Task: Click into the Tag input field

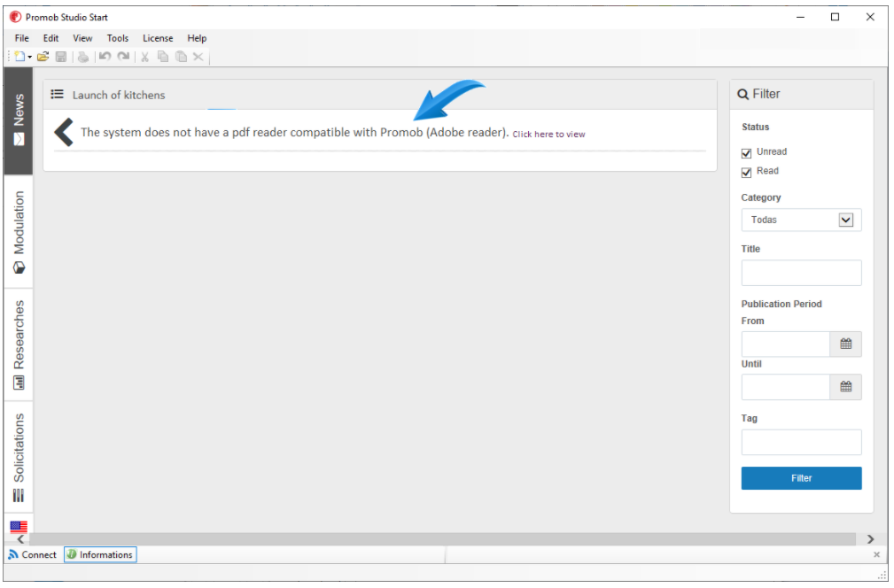Action: [801, 442]
